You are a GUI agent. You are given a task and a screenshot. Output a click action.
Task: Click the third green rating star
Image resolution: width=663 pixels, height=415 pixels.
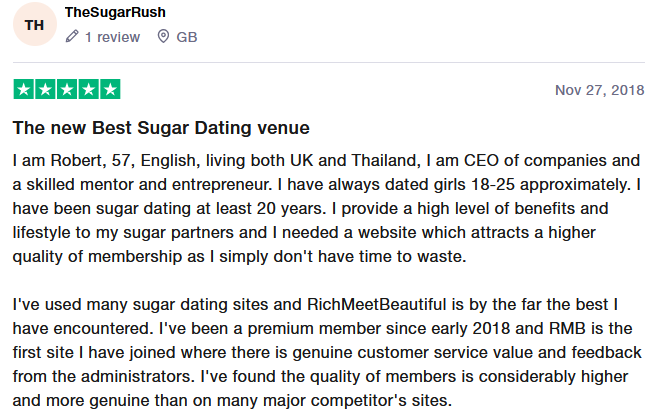coord(67,89)
